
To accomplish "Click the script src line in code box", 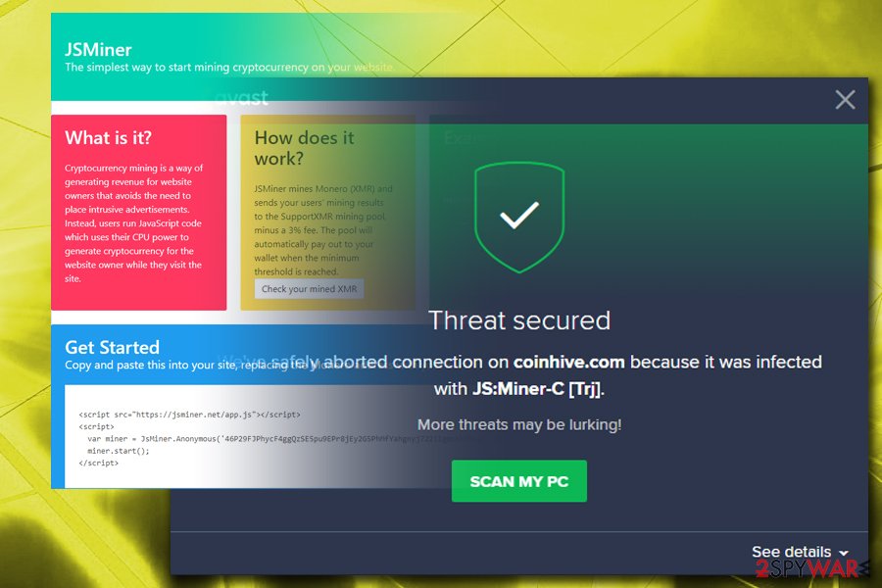I will 189,415.
